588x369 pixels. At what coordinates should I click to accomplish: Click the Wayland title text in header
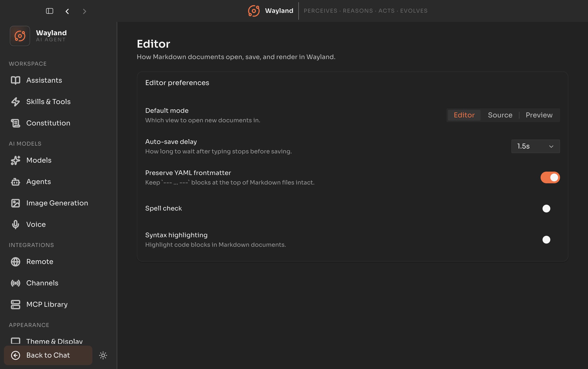point(279,11)
